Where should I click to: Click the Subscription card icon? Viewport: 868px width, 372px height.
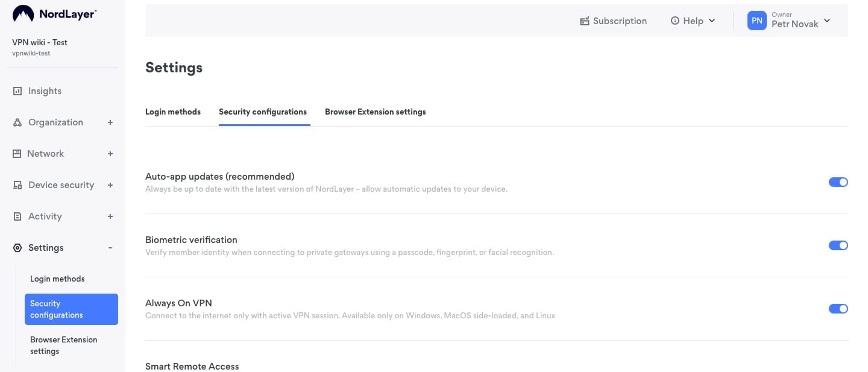[584, 21]
